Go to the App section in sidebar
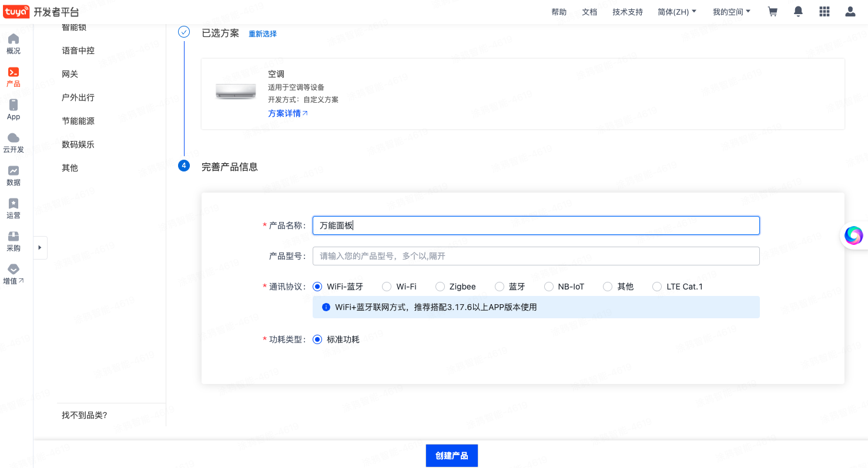The width and height of the screenshot is (868, 468). (13, 110)
